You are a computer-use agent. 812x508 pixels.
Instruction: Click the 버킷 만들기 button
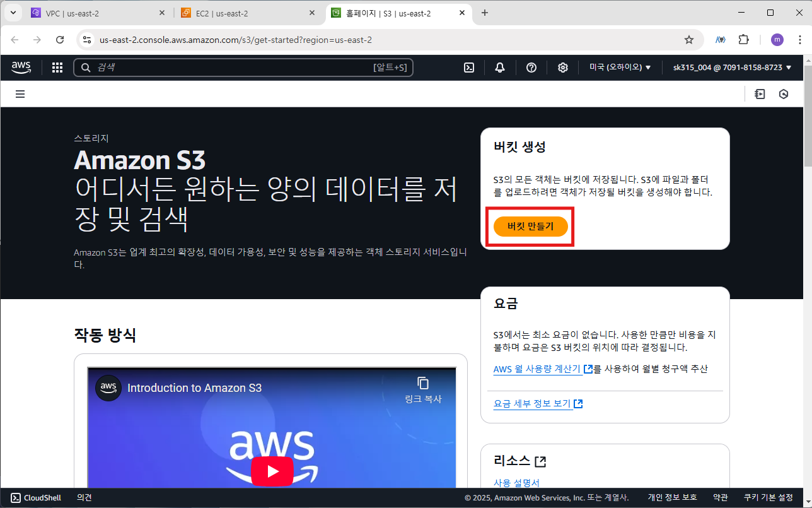pyautogui.click(x=531, y=227)
